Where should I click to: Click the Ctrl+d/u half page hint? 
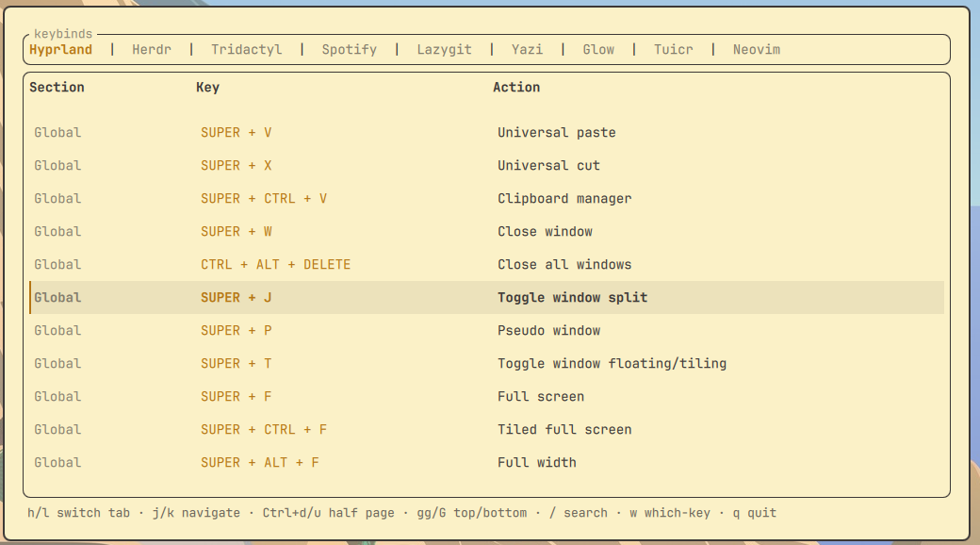click(329, 513)
